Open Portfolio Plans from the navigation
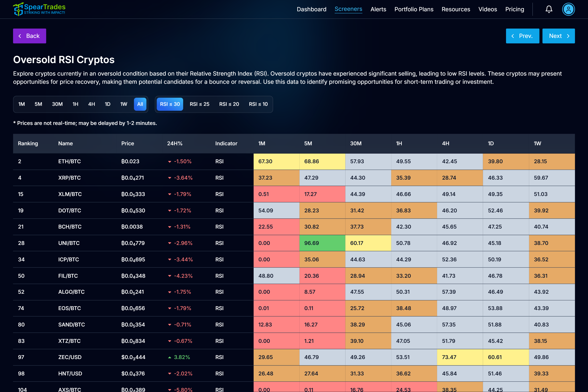 point(414,9)
